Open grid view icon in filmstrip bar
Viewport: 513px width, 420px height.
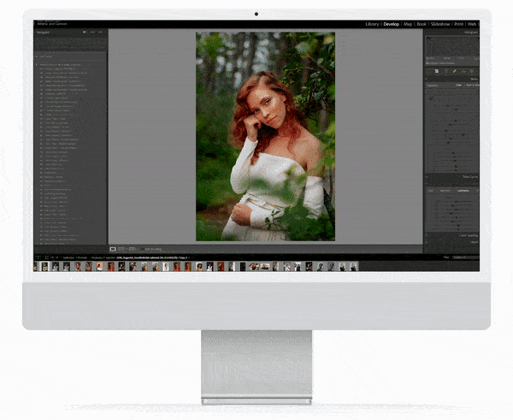click(47, 257)
